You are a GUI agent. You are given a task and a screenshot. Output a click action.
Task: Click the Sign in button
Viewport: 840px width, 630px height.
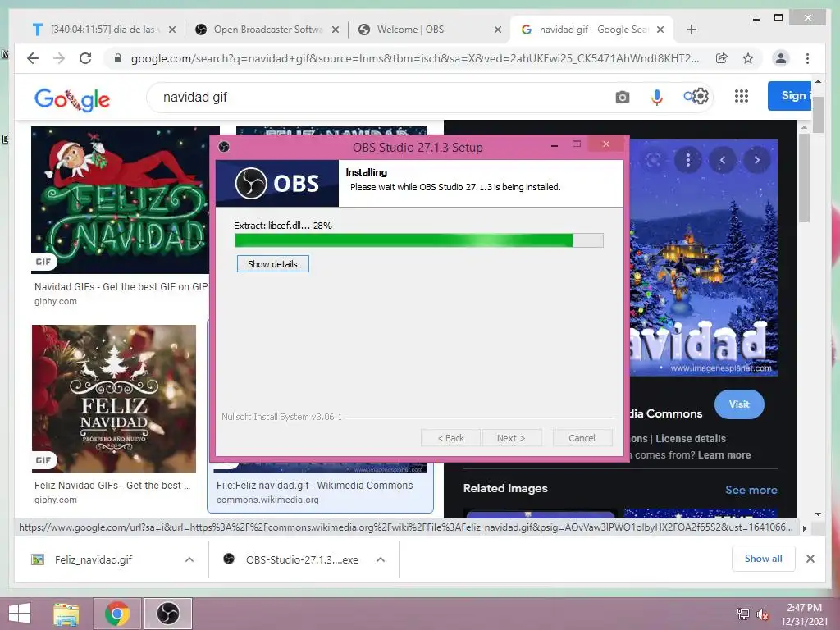790,96
